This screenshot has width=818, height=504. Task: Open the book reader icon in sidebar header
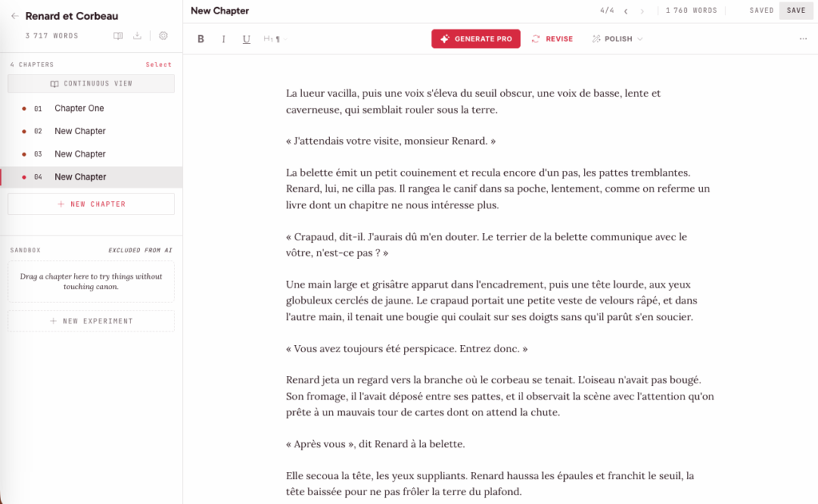point(118,35)
